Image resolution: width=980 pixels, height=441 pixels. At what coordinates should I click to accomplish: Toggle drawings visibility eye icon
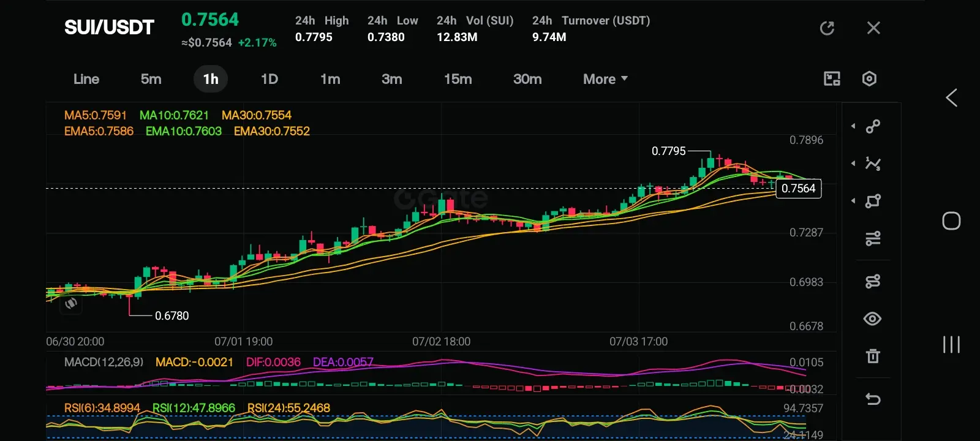click(872, 318)
